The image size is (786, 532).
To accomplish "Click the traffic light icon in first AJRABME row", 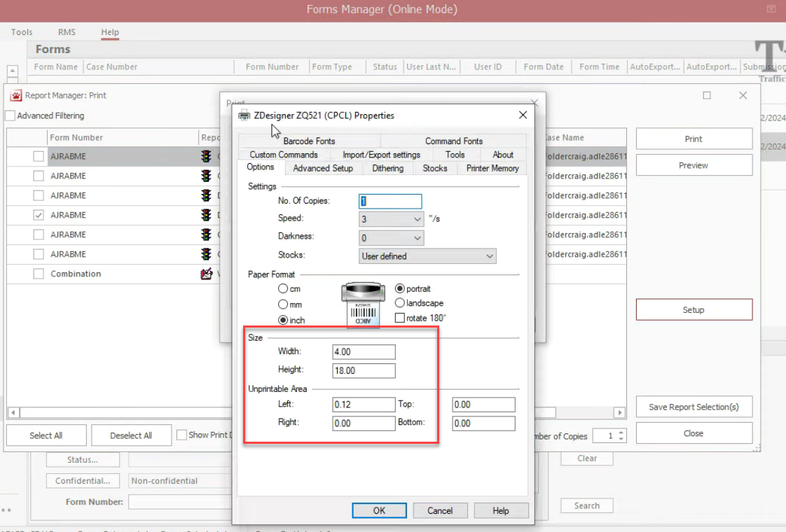I will [x=206, y=156].
